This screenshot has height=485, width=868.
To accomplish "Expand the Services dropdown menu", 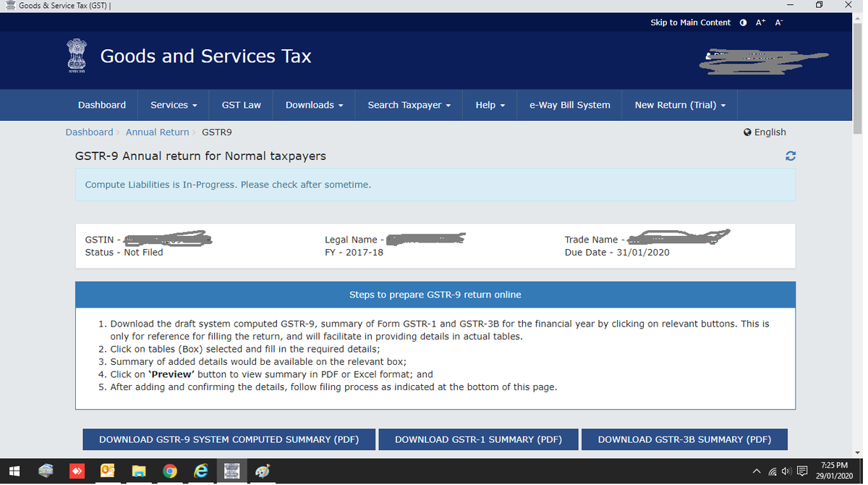I will tap(174, 105).
